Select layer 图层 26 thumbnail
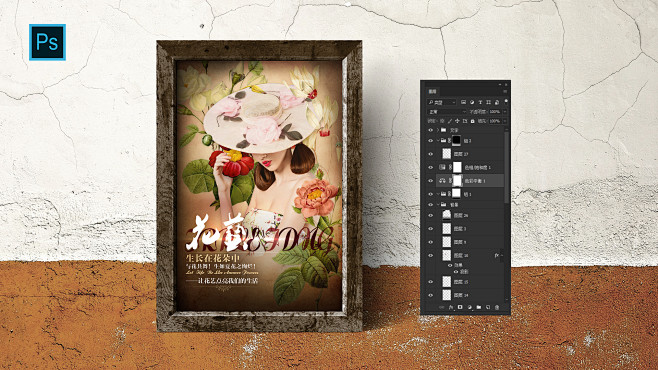 tap(446, 215)
